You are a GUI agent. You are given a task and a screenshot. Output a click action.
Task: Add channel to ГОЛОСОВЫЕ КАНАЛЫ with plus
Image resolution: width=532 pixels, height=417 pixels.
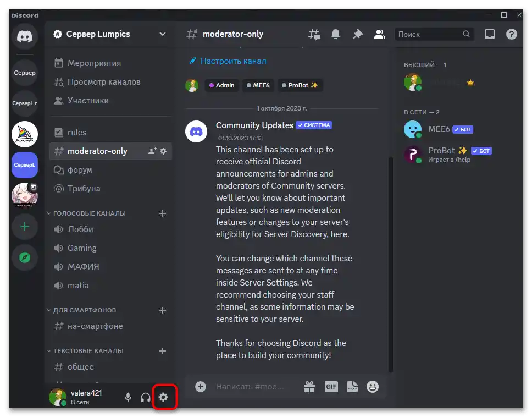pos(163,213)
